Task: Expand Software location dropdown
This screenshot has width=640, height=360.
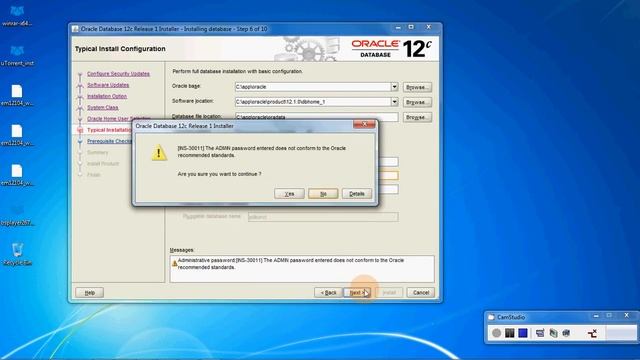Action: (394, 102)
